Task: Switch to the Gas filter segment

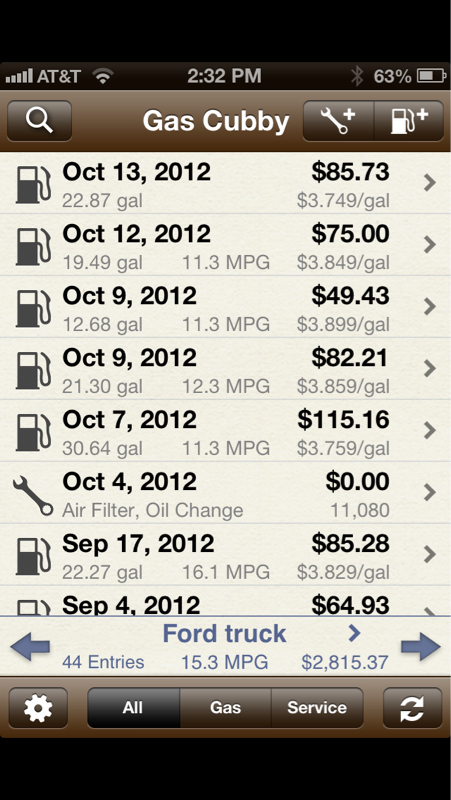Action: point(226,708)
